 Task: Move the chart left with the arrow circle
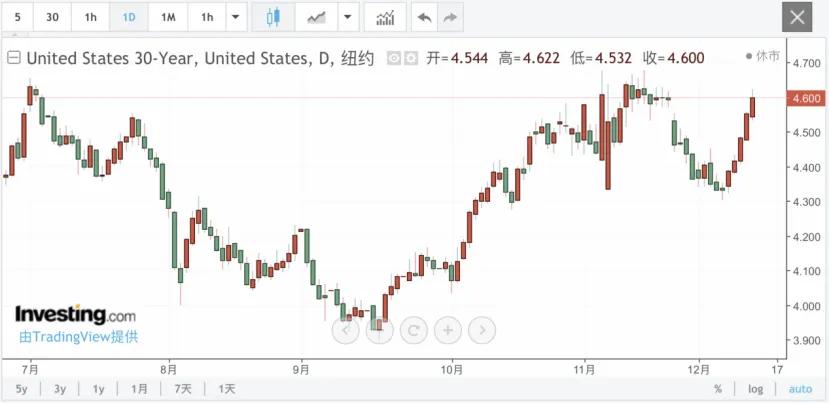tap(346, 331)
